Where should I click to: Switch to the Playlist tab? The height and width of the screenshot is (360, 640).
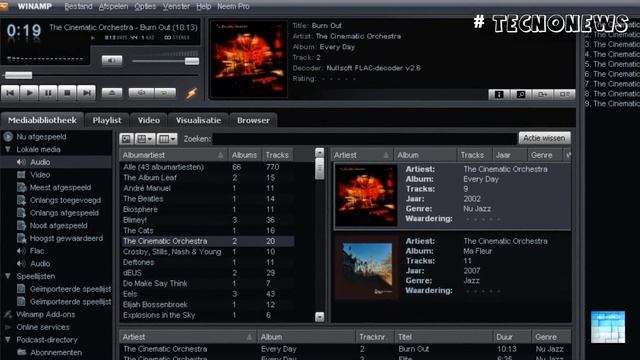[x=107, y=120]
